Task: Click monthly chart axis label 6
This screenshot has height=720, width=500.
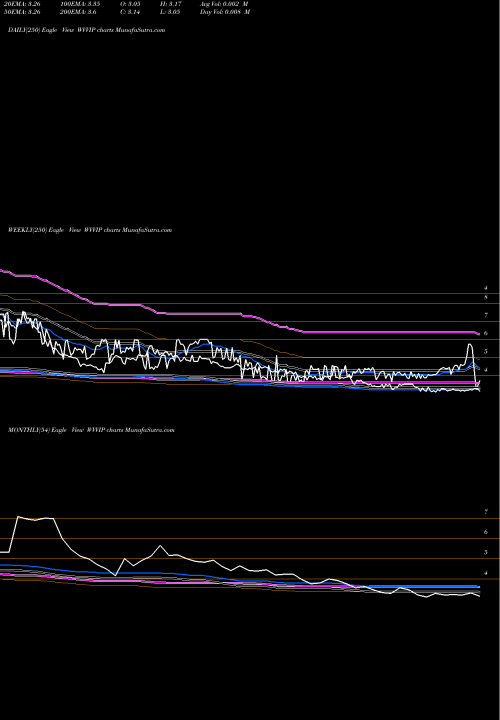Action: [486, 532]
